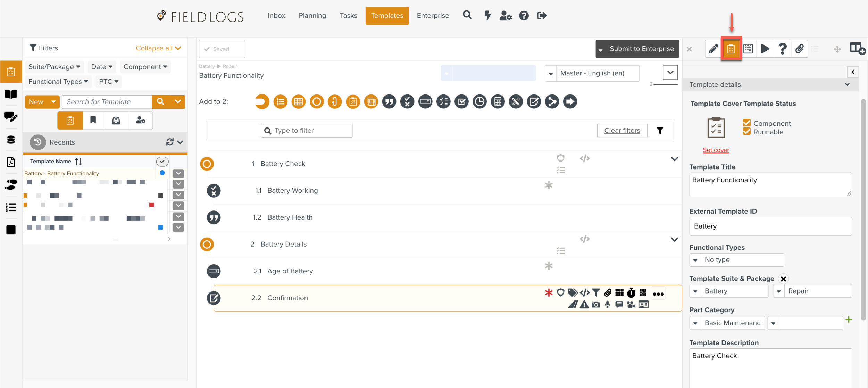Screen dimensions: 868x388
Task: Add the arrow-right jump element to section 2
Action: point(570,102)
